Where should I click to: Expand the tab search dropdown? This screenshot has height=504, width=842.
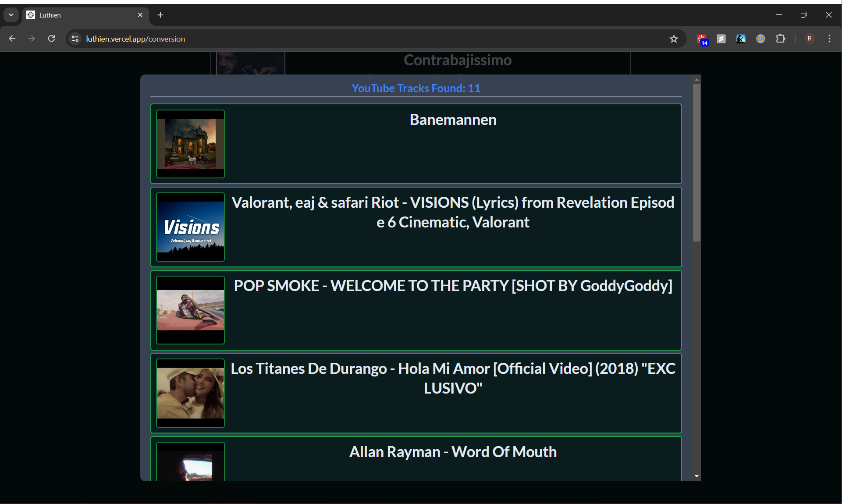(11, 15)
